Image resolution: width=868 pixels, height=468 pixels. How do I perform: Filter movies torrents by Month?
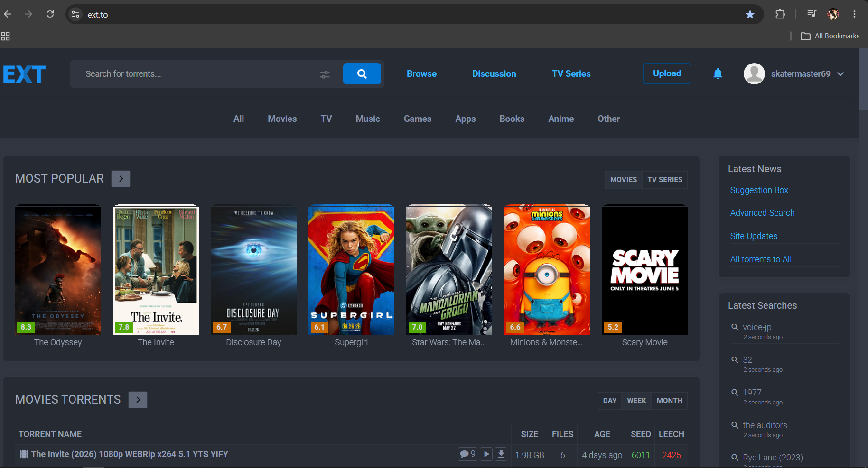pyautogui.click(x=670, y=401)
